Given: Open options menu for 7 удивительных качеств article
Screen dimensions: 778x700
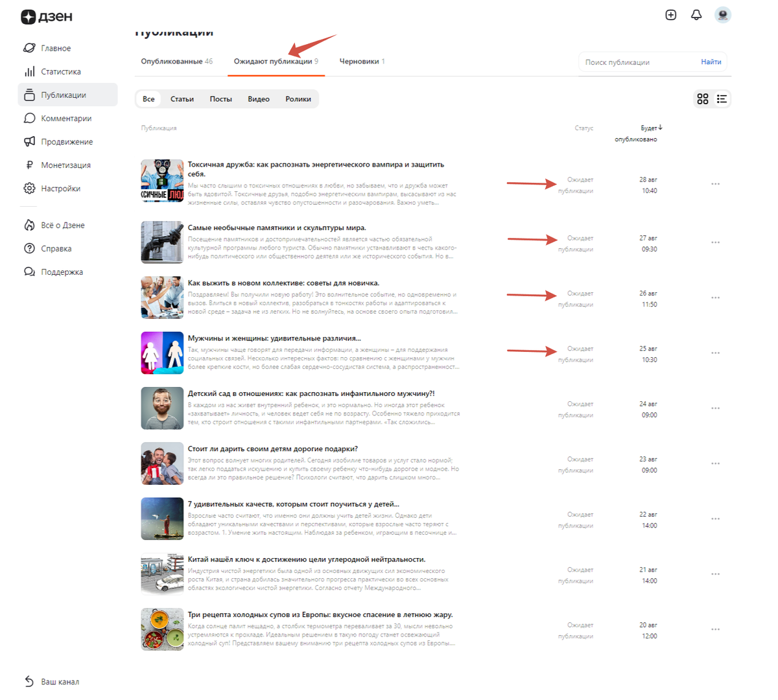Looking at the screenshot, I should tap(716, 519).
